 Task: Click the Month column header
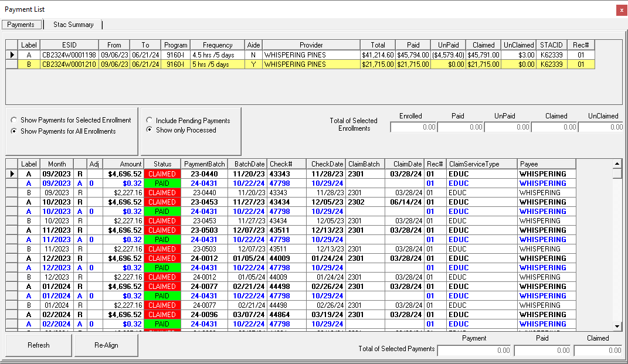57,164
